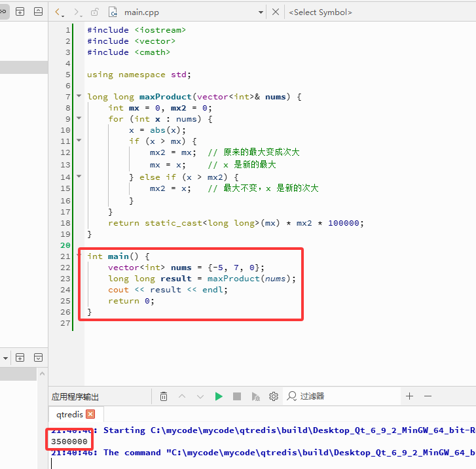476x469 pixels.
Task: Collapse the else if fold on line 14
Action: 79,176
